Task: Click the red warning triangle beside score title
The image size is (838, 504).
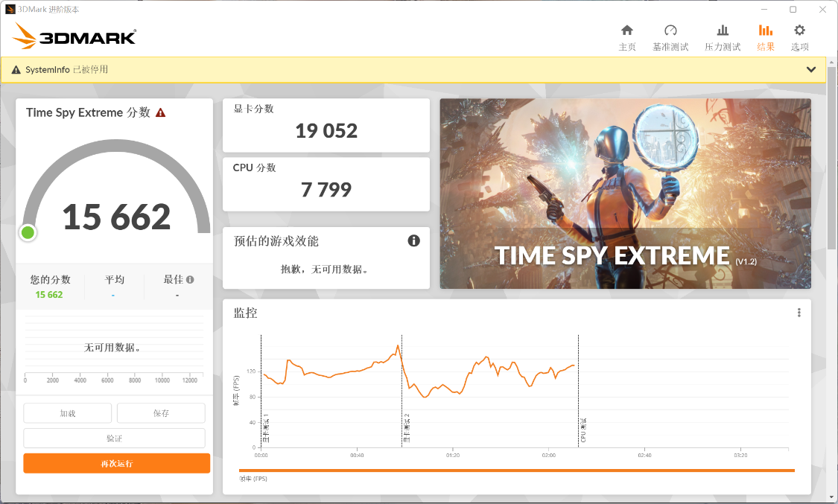Action: [160, 113]
